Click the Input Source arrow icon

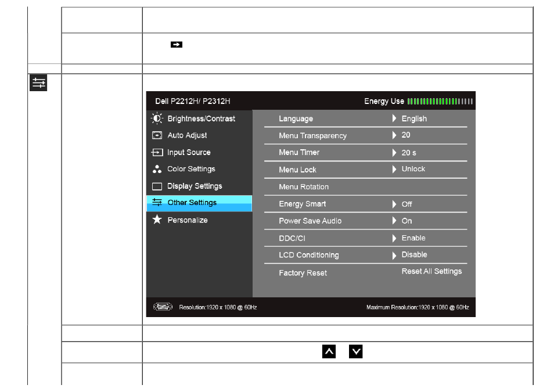(157, 152)
